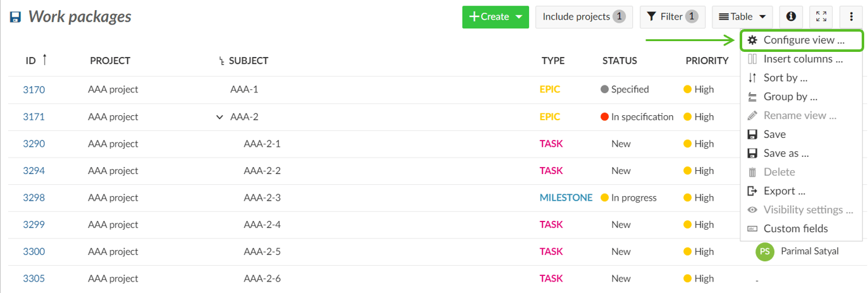Choose Group by in the menu
This screenshot has width=868, height=293.
[x=790, y=97]
